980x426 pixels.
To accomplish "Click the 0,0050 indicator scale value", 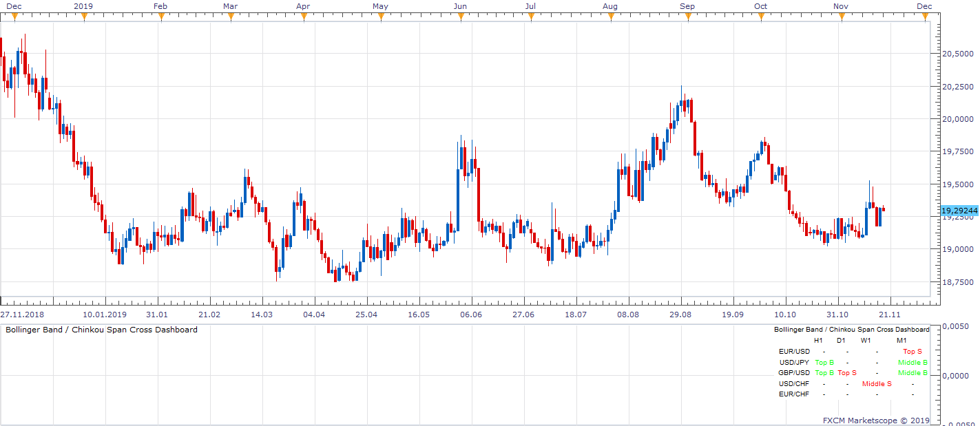I will 956,326.
